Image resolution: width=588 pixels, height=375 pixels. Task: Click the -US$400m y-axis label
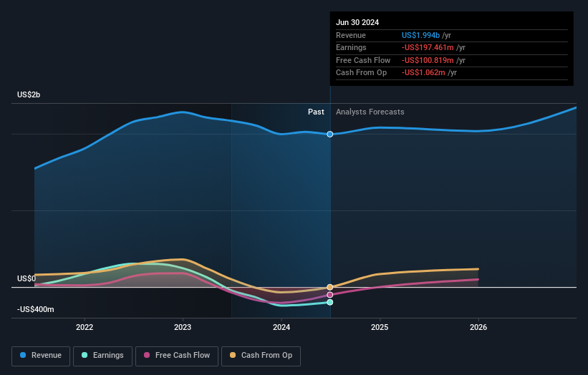click(x=36, y=309)
